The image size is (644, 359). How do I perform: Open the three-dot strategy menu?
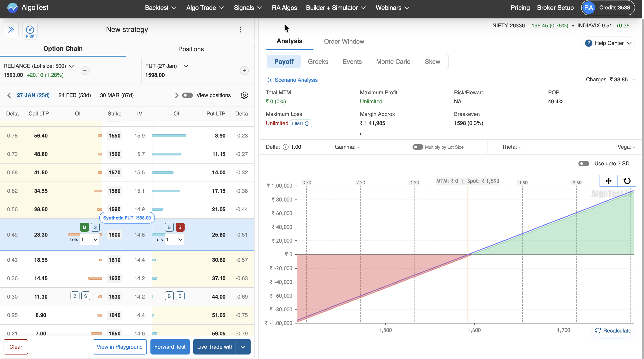point(240,30)
